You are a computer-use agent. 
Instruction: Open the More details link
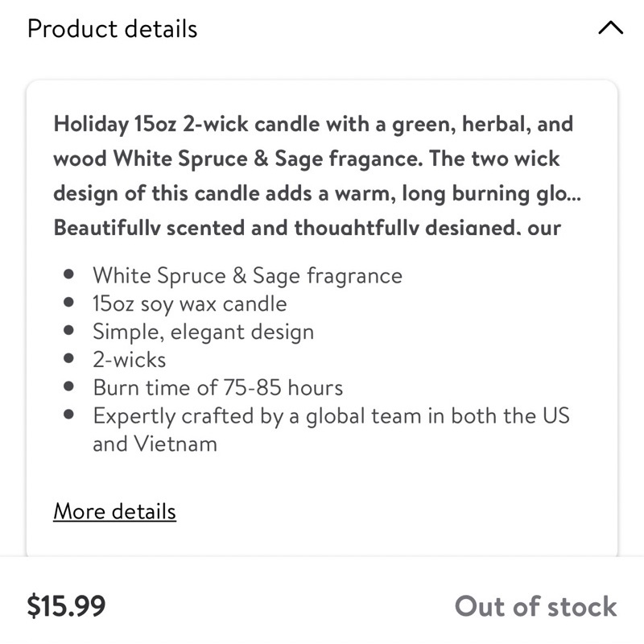pos(114,511)
